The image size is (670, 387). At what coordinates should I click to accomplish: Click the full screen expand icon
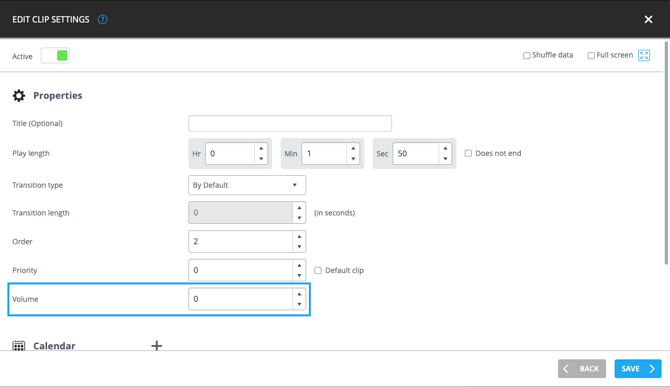pos(644,55)
